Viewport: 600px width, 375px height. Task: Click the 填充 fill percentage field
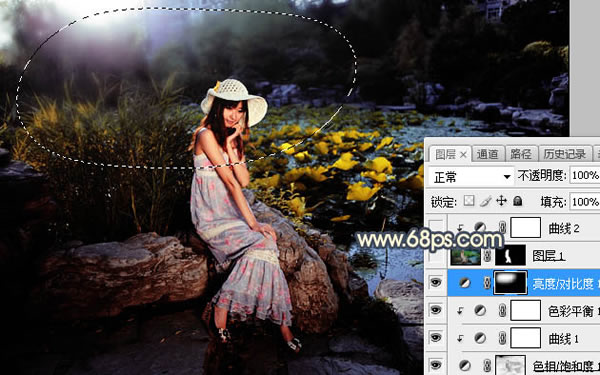[x=585, y=201]
